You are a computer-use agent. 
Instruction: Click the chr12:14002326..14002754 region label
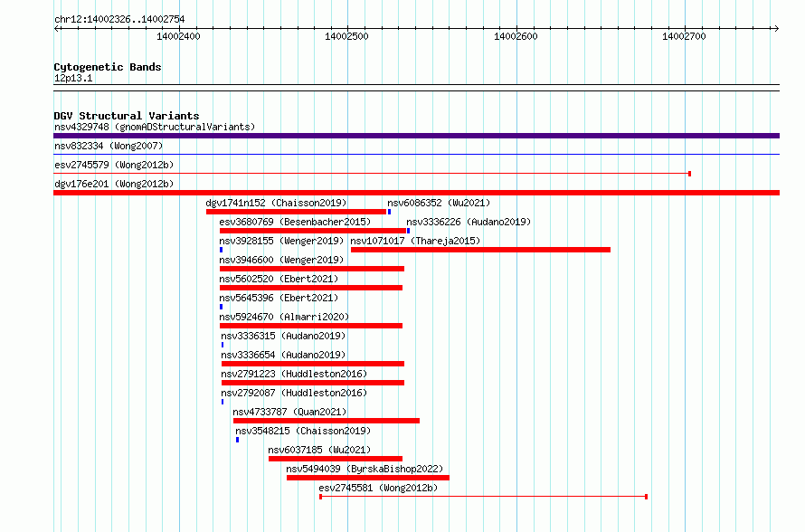119,19
